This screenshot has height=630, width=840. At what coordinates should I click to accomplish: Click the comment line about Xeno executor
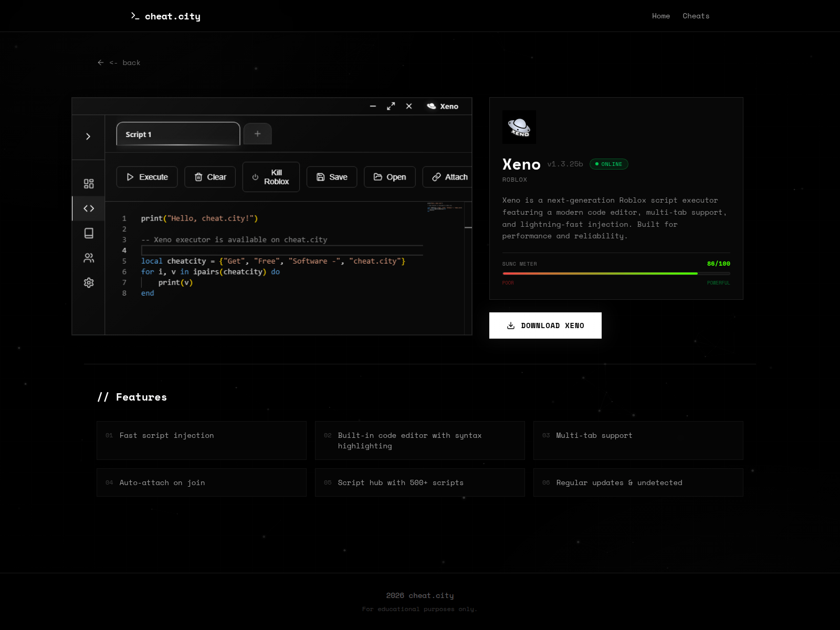tap(234, 239)
